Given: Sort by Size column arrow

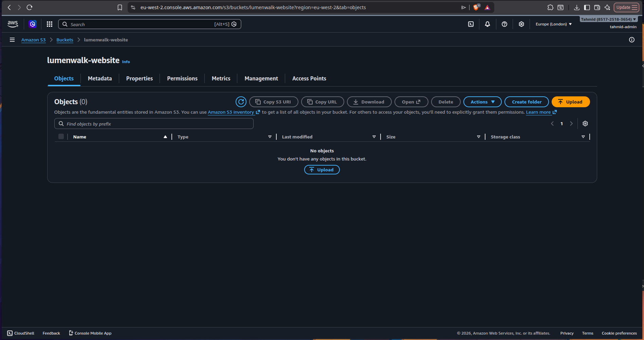Looking at the screenshot, I should (479, 137).
